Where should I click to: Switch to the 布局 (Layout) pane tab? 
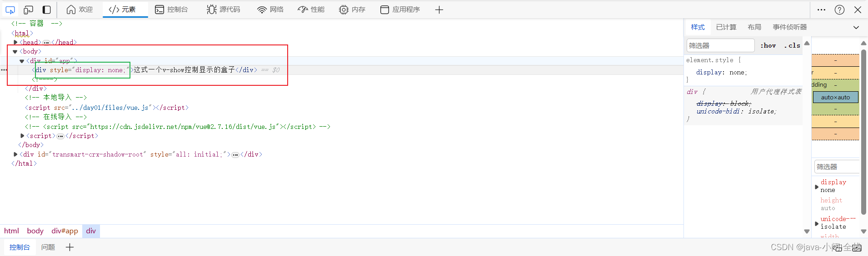[x=754, y=27]
